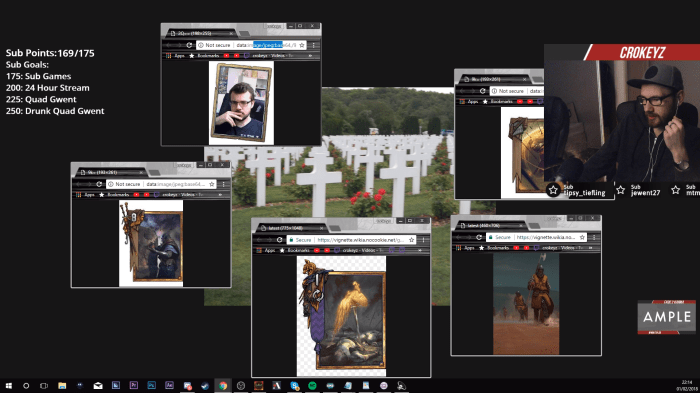Image resolution: width=700 pixels, height=393 pixels.
Task: Open Apps shortcut in left 9k= window
Action: (x=85, y=195)
